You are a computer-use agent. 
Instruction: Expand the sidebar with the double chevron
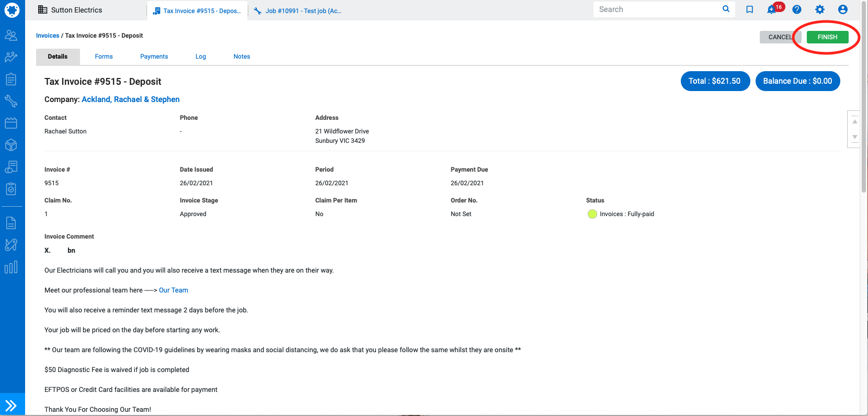[11, 406]
